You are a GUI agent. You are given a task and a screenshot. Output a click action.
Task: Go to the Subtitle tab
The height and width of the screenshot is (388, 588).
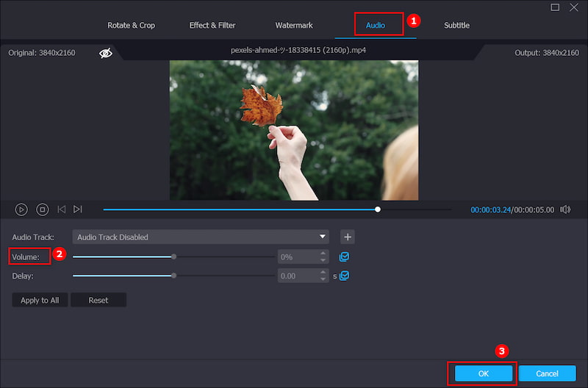tap(456, 25)
